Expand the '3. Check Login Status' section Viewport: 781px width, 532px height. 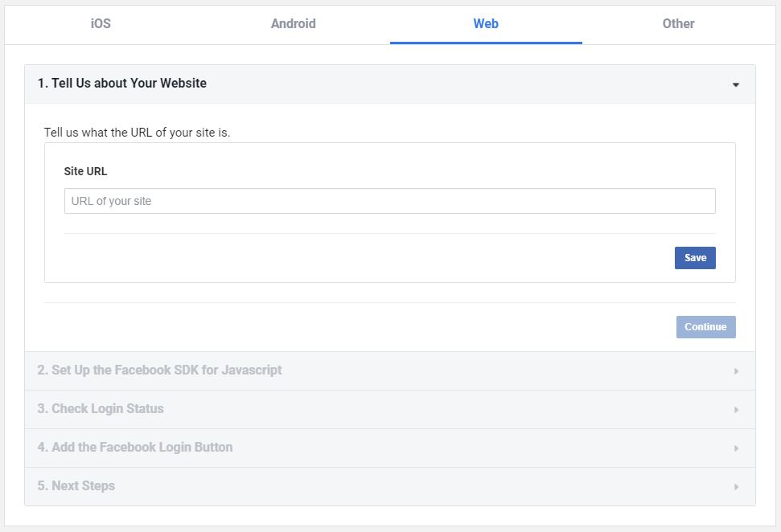(101, 409)
